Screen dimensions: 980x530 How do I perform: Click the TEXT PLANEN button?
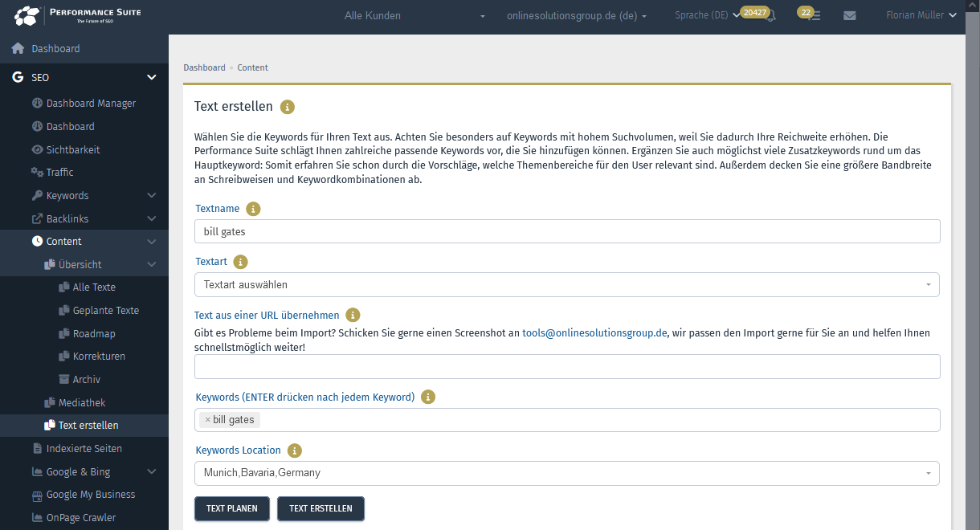[232, 508]
